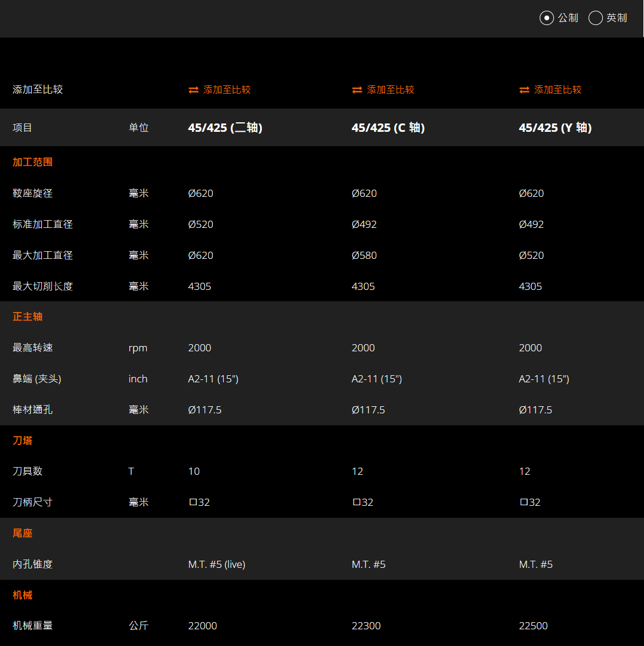Select the 公制 (metric) radio button
Viewport: 644px width, 646px height.
[x=546, y=18]
